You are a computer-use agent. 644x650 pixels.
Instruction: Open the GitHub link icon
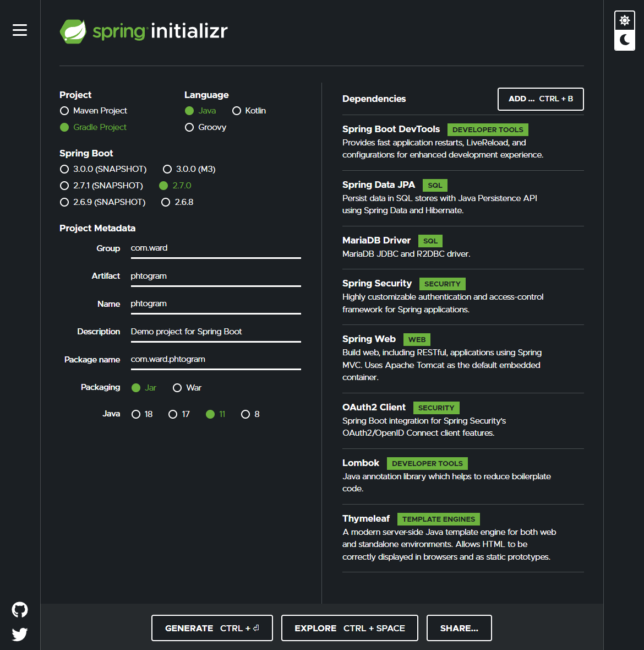click(x=19, y=609)
